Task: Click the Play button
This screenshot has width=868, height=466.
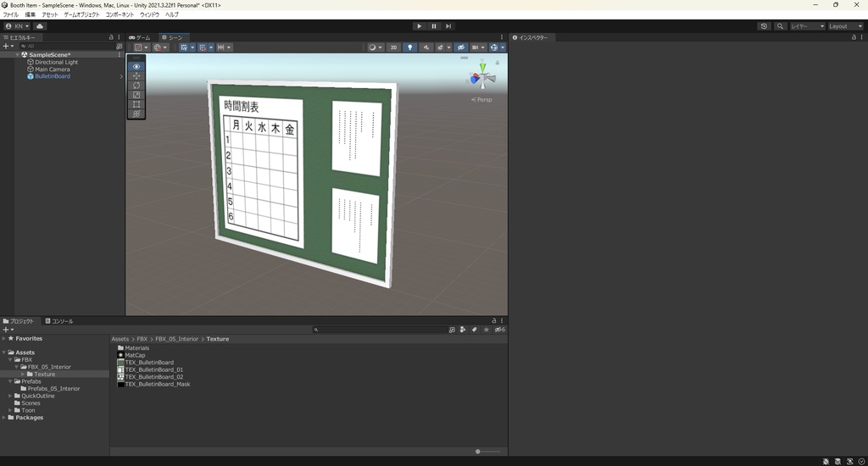Action: point(419,26)
